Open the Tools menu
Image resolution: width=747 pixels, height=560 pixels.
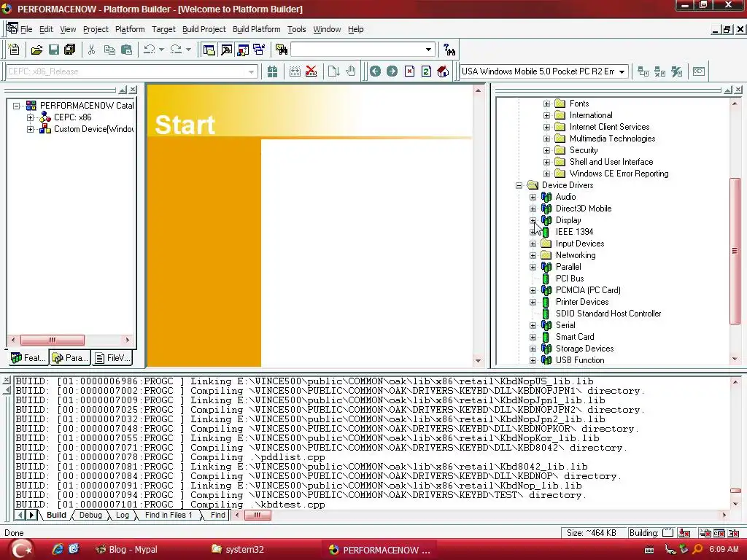[x=296, y=29]
